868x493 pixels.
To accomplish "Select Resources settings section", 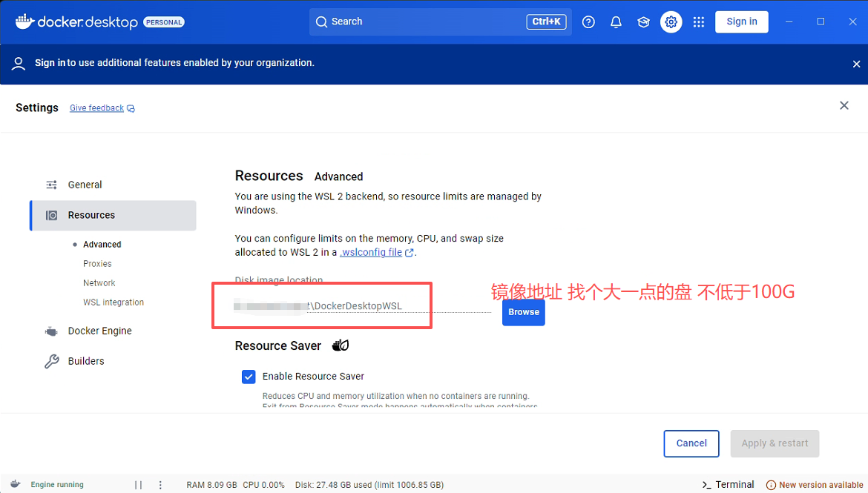I will 113,215.
